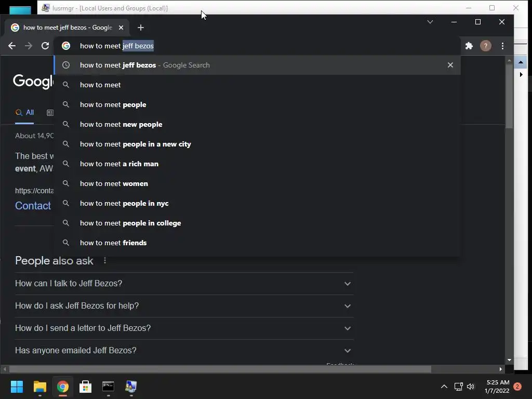The image size is (532, 399).
Task: Open the Chrome three-dot menu
Action: pos(502,46)
